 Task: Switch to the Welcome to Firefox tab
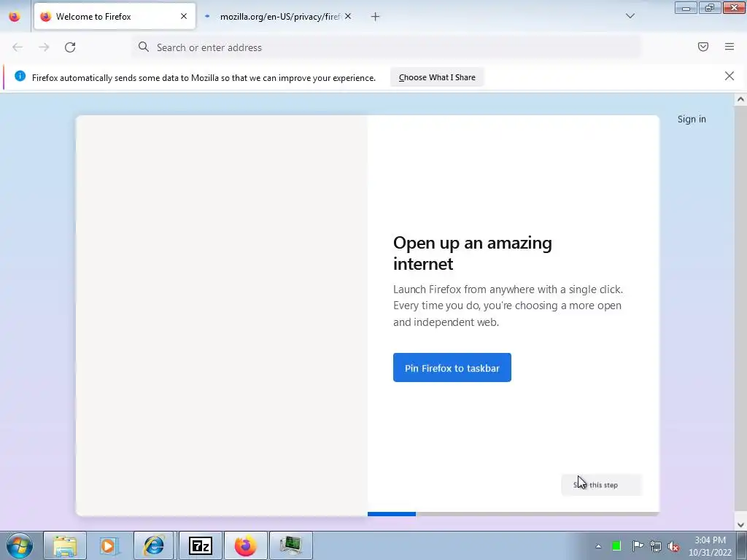click(115, 16)
